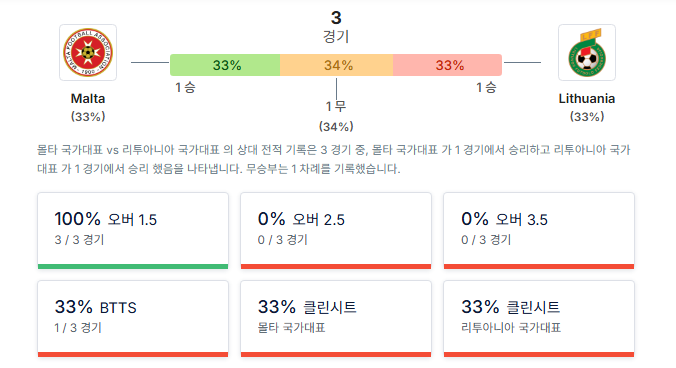Viewport: 676px width, 368px height.
Task: Click the head-to-head summary paragraph
Action: point(334,159)
